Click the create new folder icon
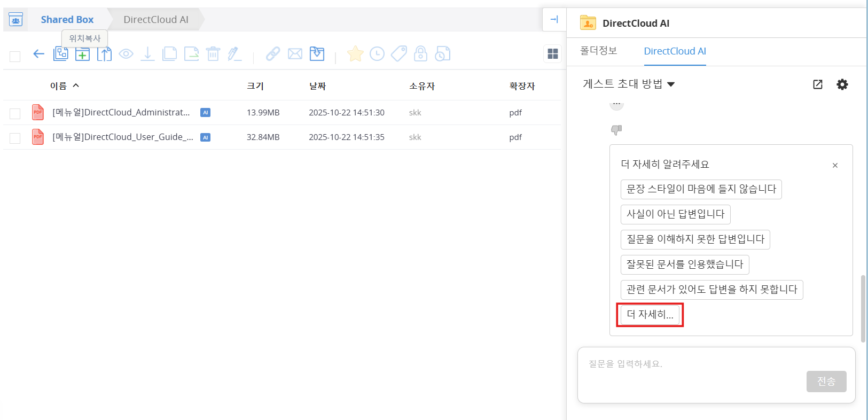 82,54
